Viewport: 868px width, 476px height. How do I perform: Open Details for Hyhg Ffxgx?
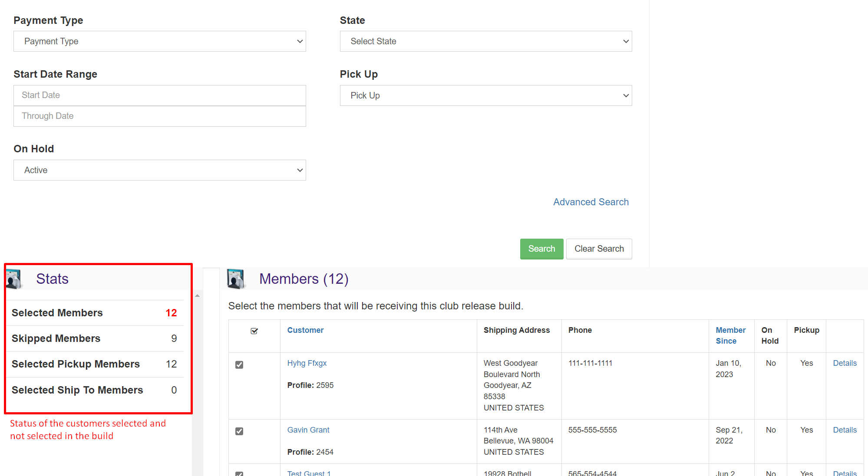845,363
